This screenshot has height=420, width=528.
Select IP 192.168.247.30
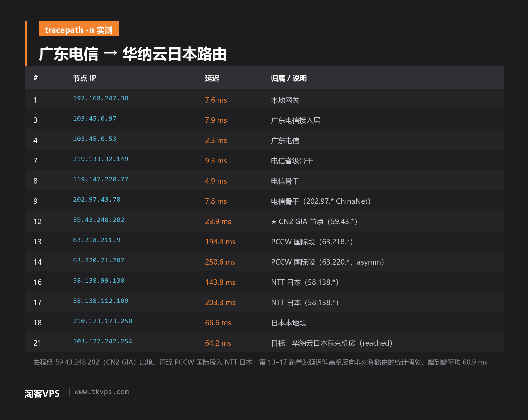point(101,98)
